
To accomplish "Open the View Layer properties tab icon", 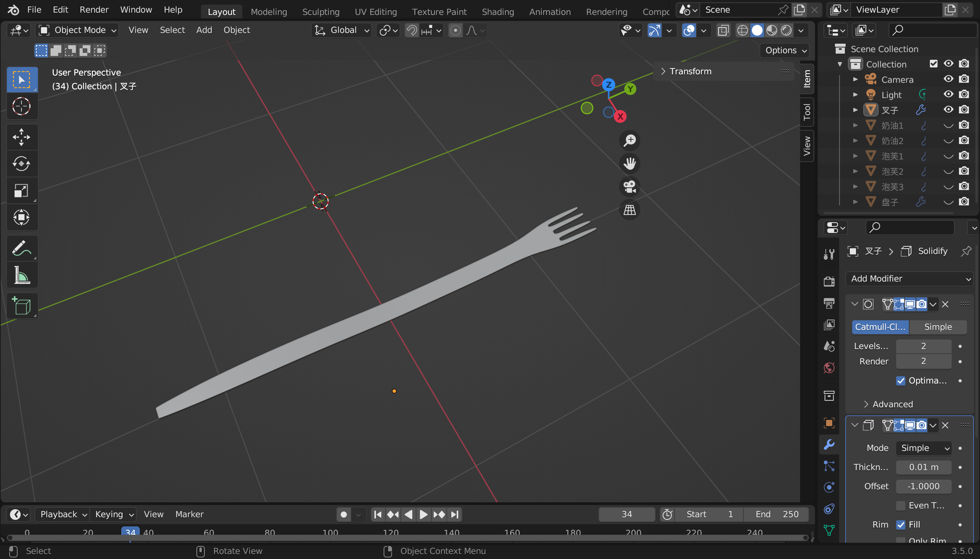I will (x=829, y=325).
